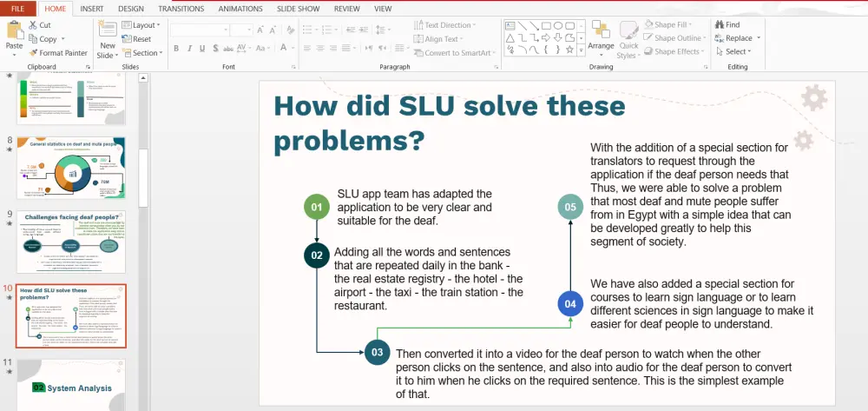This screenshot has height=411, width=868.
Task: Toggle Justify paragraph alignment
Action: (x=346, y=48)
